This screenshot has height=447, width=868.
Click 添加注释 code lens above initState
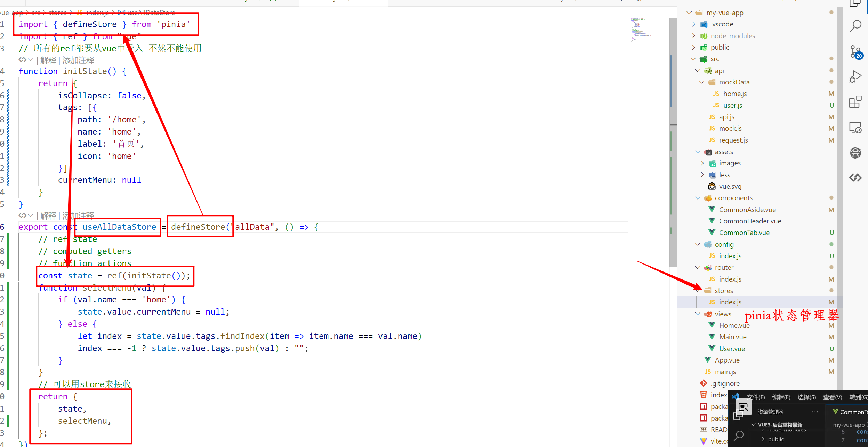coord(78,60)
